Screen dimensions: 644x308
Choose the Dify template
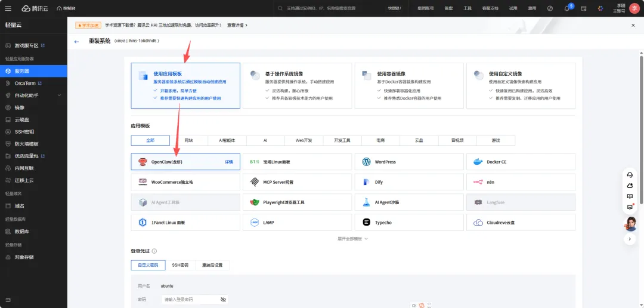[409, 182]
